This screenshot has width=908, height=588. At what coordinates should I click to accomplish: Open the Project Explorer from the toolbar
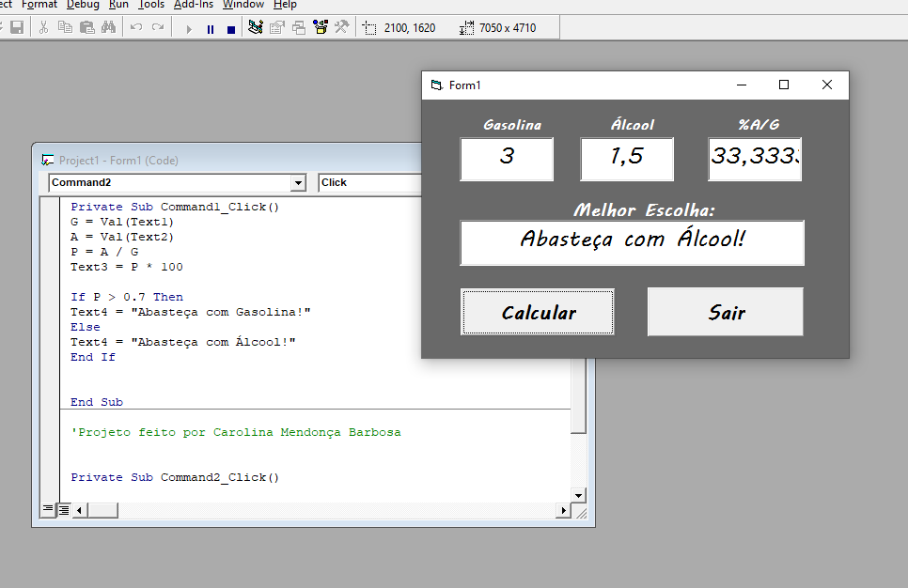tap(255, 27)
